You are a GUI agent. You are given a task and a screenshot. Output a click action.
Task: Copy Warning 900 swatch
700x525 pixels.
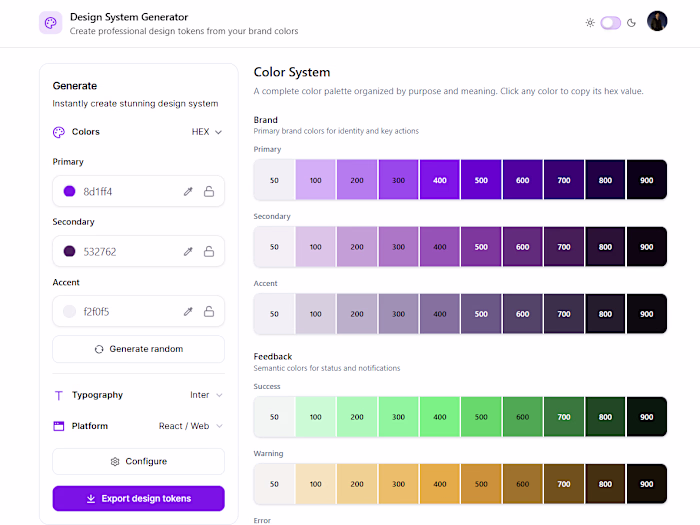pyautogui.click(x=647, y=484)
